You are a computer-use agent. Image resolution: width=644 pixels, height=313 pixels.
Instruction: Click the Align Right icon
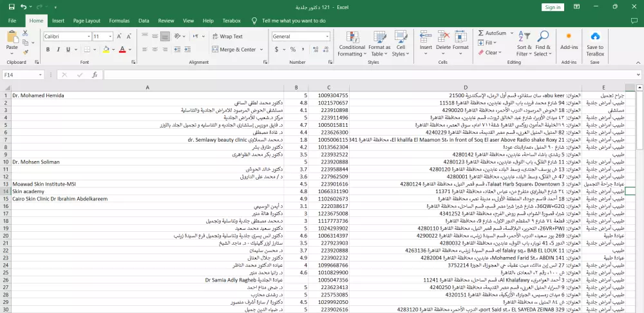(165, 50)
